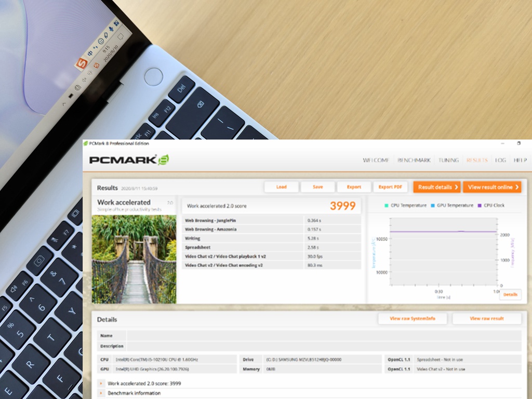The width and height of the screenshot is (532, 399).
Task: Click the grey 中 IME indicator in the tray
Action: (x=90, y=73)
